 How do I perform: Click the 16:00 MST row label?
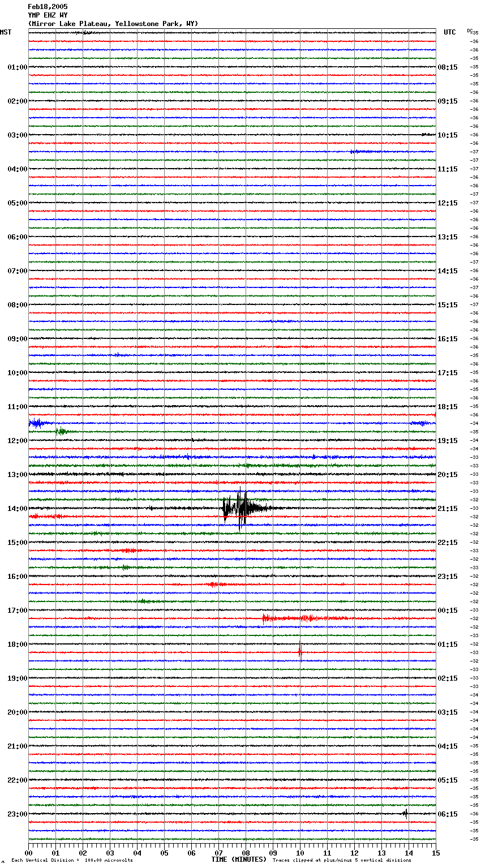[x=18, y=577]
